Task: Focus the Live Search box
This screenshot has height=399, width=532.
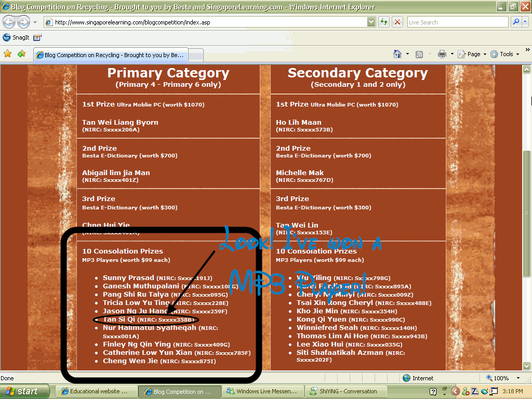Action: coord(457,22)
